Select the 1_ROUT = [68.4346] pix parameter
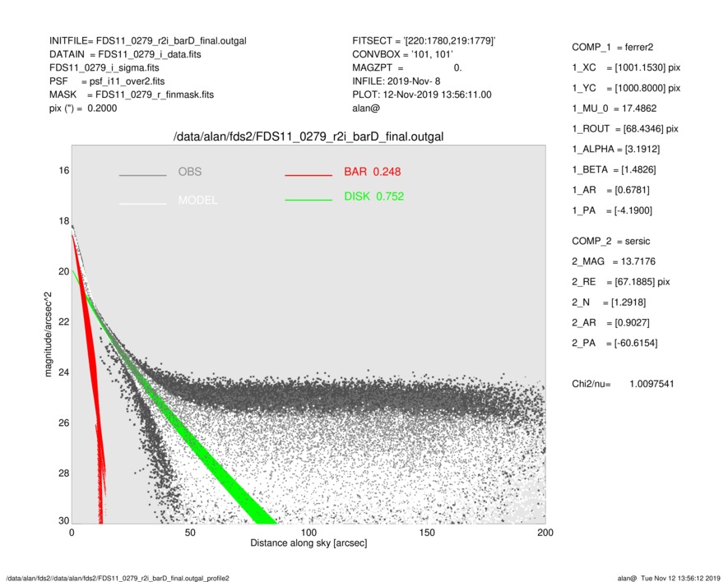 click(625, 129)
